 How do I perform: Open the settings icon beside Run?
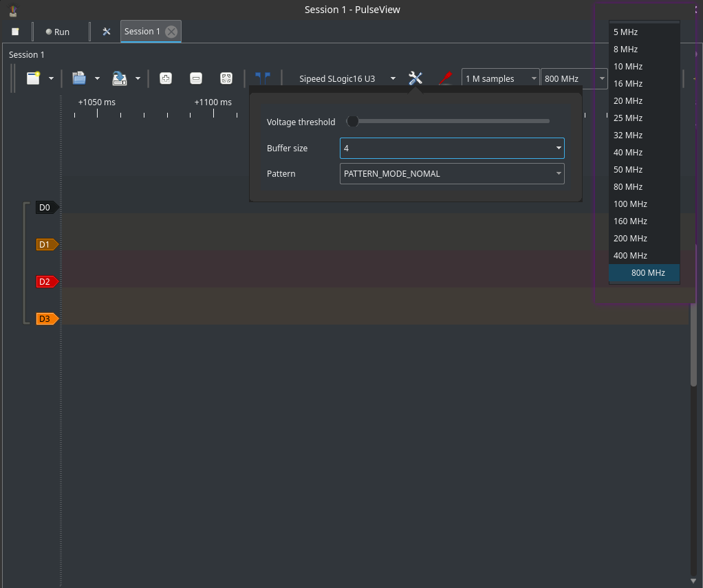(x=107, y=32)
